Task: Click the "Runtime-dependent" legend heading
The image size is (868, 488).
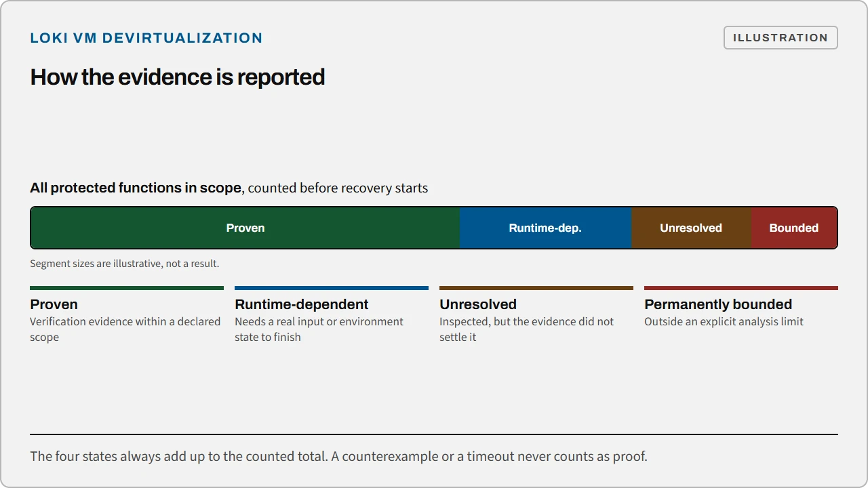Action: (x=302, y=304)
